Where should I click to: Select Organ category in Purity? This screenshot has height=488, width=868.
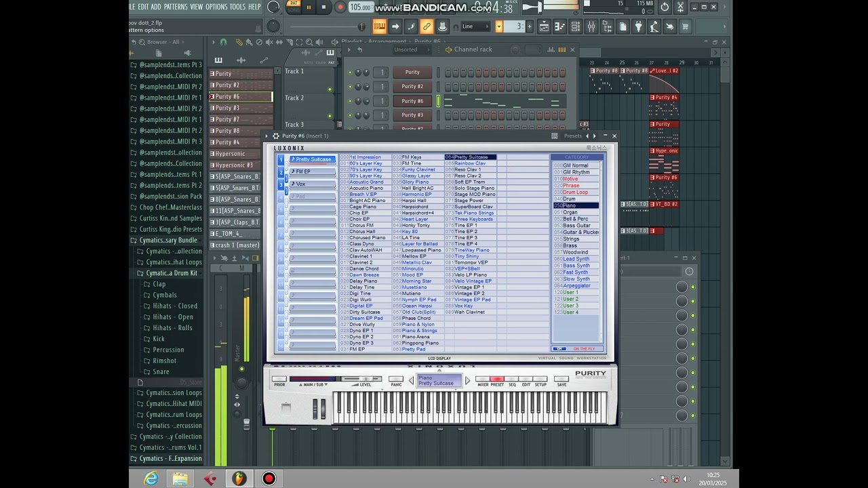tap(576, 212)
